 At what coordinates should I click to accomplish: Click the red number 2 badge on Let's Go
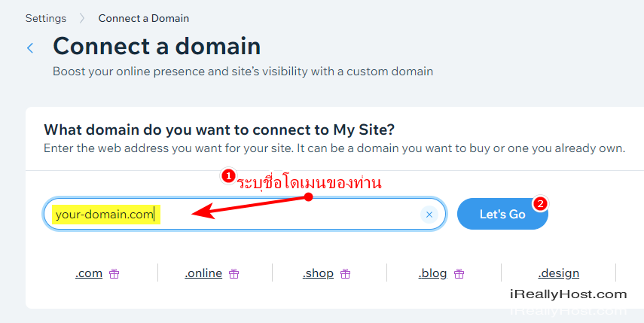pyautogui.click(x=541, y=203)
